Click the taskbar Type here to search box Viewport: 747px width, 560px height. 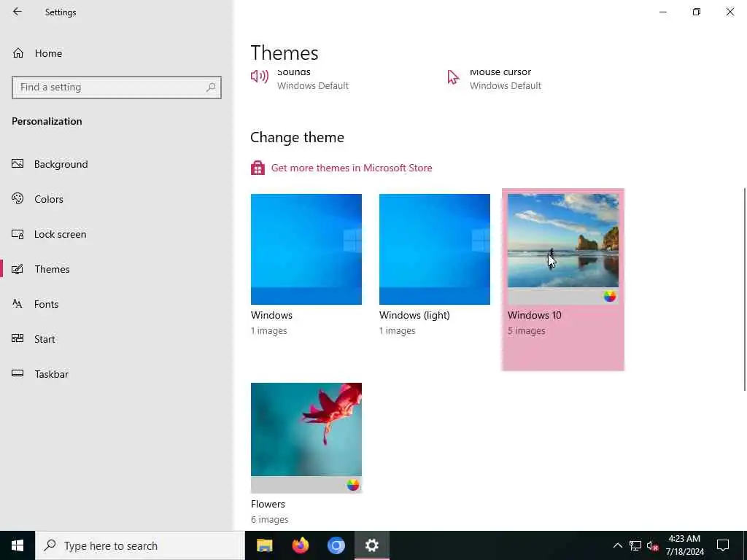pos(139,545)
